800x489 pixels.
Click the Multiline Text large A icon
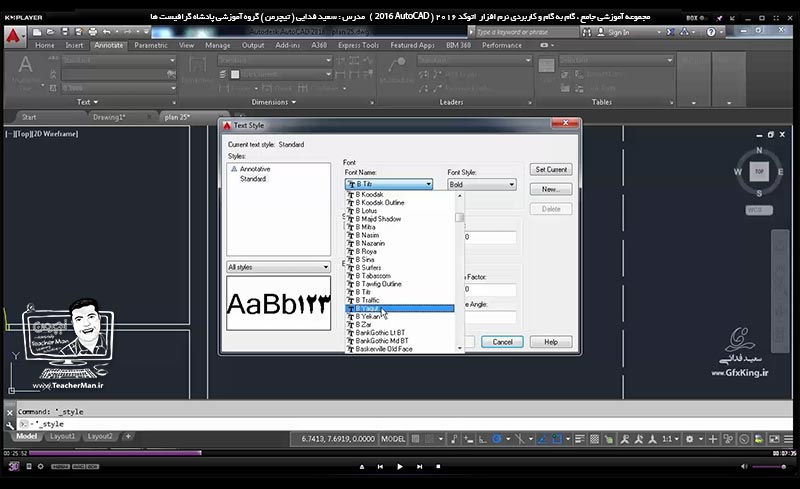coord(25,65)
